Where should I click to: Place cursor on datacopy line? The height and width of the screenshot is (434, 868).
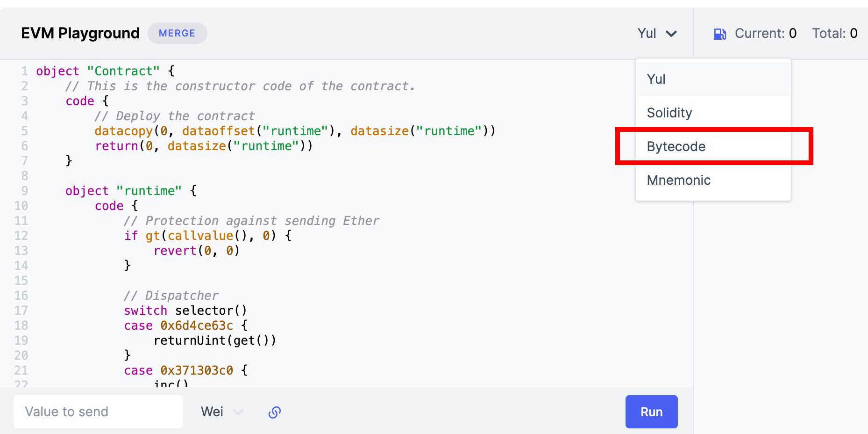point(294,131)
